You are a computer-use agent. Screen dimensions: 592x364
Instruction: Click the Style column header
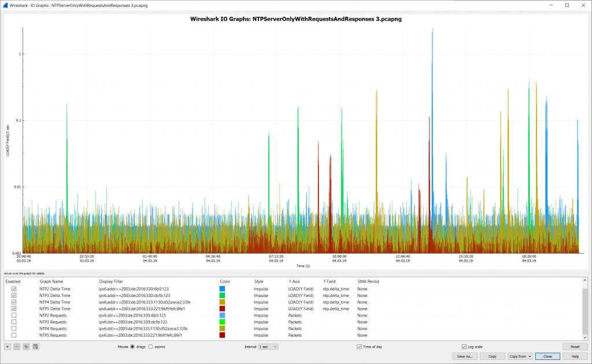[x=258, y=281]
